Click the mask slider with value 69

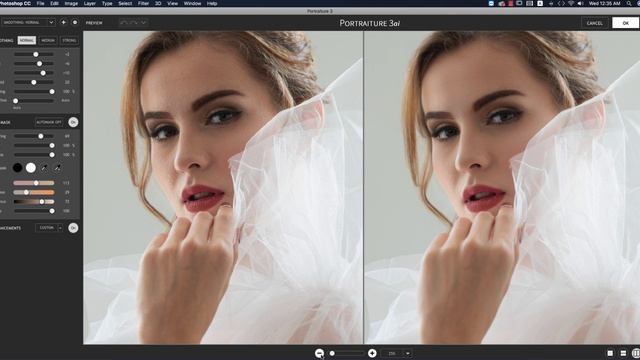coord(34,136)
